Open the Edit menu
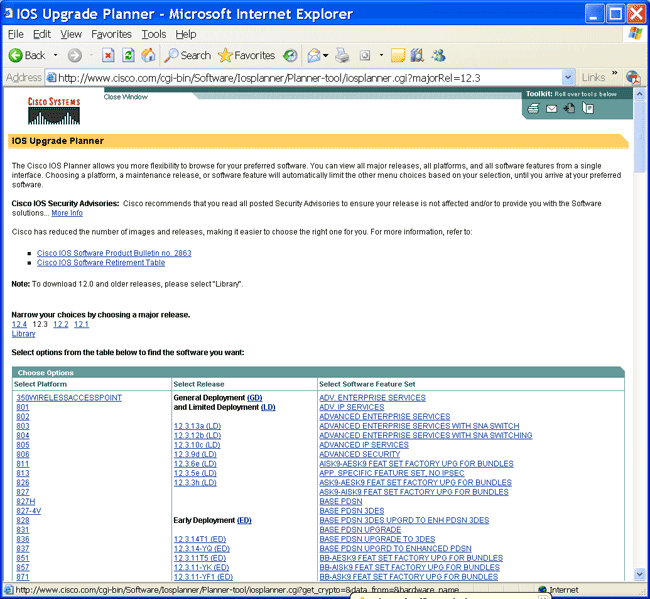 tap(42, 34)
